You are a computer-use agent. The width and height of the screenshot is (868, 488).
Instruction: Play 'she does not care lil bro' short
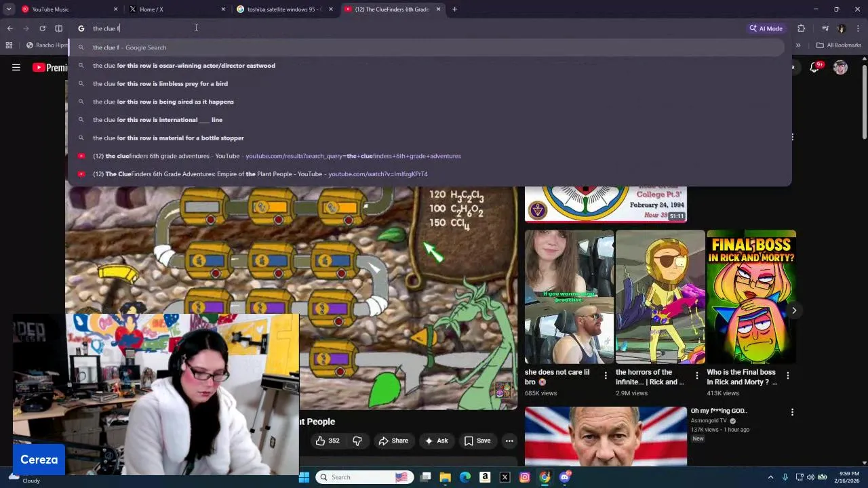coord(569,297)
